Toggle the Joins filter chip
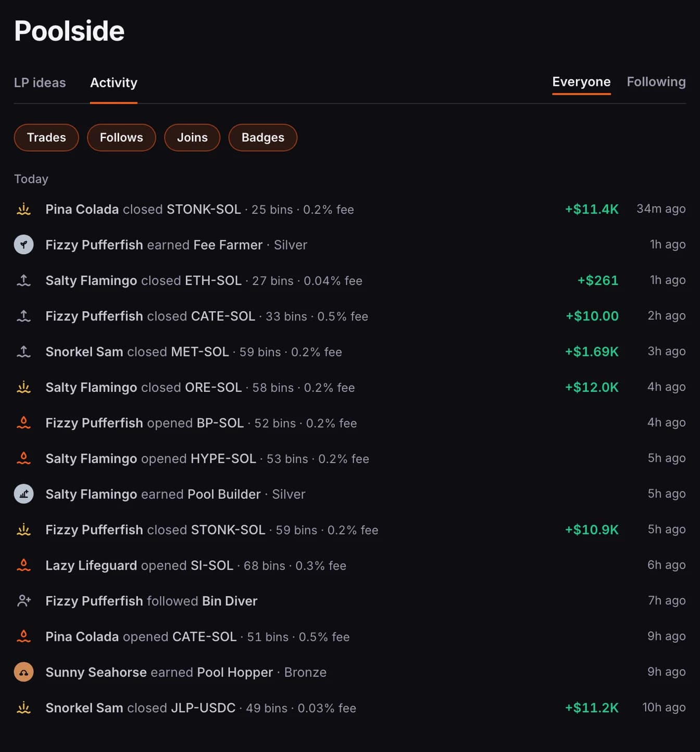Screen dimensions: 700x752 [x=192, y=138]
